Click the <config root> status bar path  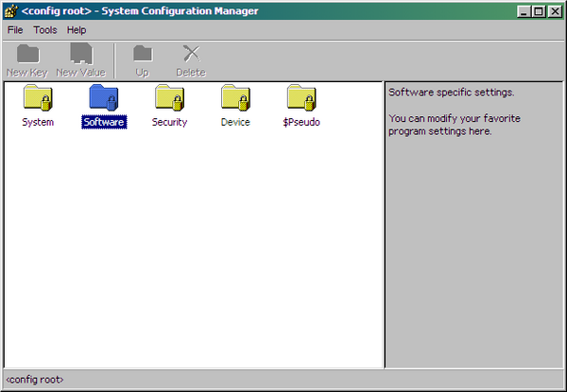click(34, 380)
